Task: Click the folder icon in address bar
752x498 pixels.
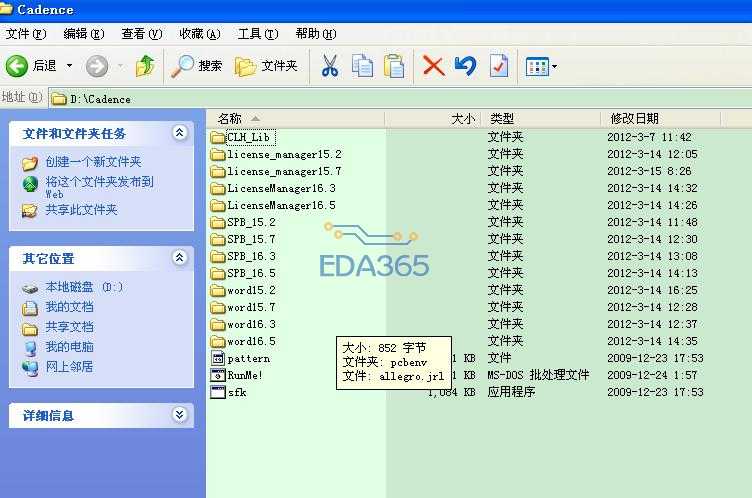Action: [x=59, y=99]
